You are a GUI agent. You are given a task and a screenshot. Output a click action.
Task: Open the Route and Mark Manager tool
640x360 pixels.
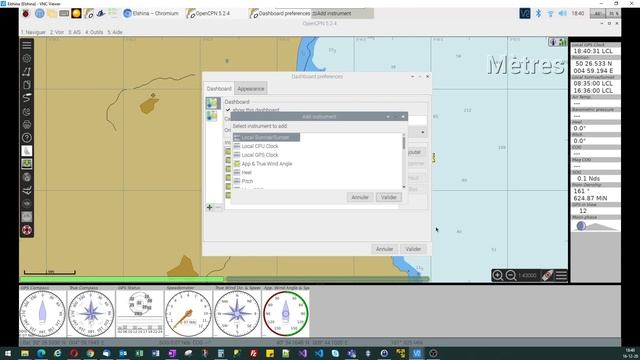pos(27,84)
